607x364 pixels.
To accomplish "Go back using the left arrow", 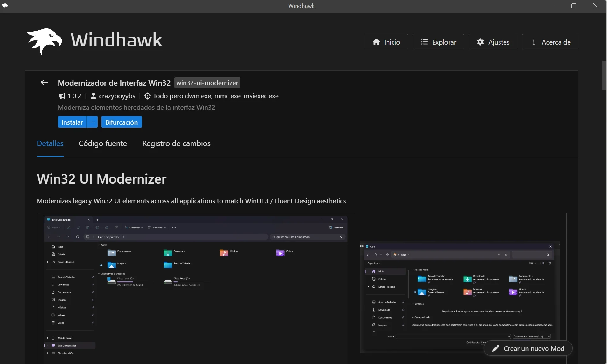I will coord(45,83).
